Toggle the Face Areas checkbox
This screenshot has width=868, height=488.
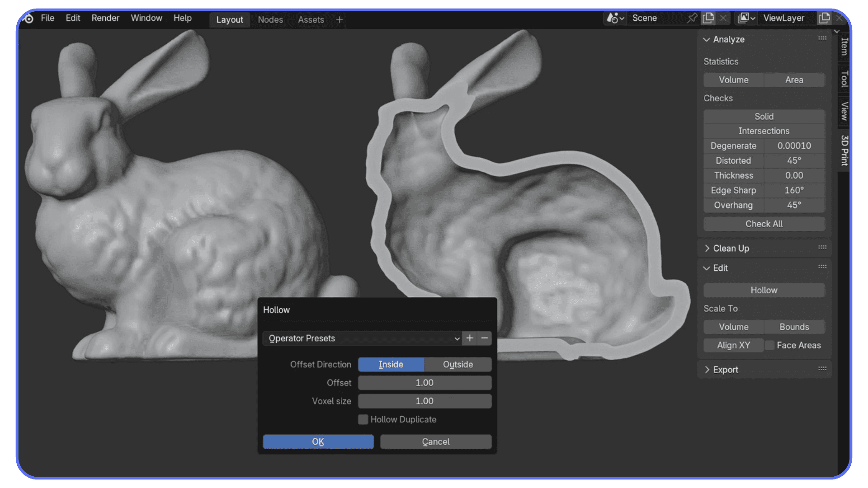tap(769, 345)
